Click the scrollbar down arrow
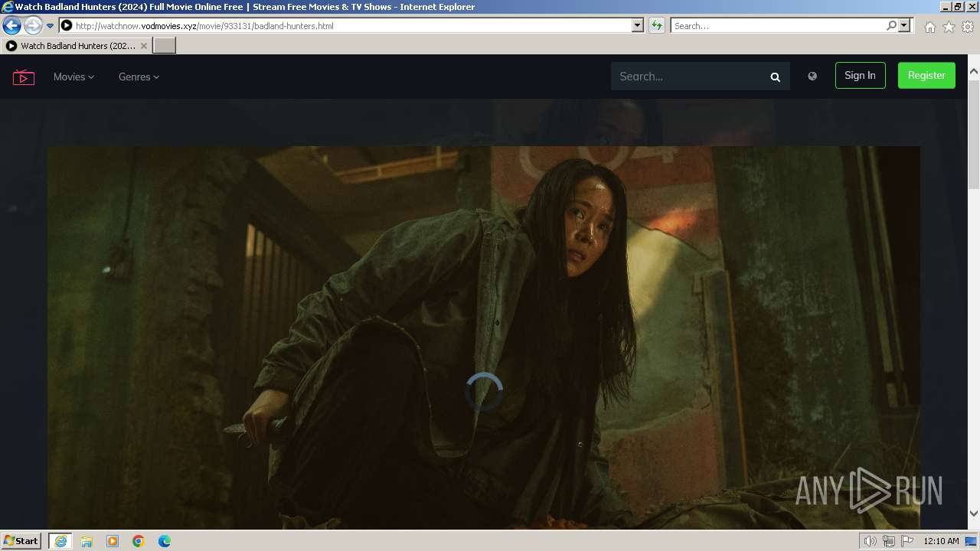 (x=974, y=514)
